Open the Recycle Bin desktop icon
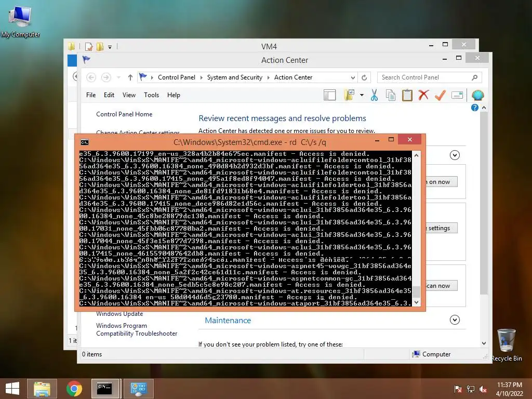 [x=507, y=345]
